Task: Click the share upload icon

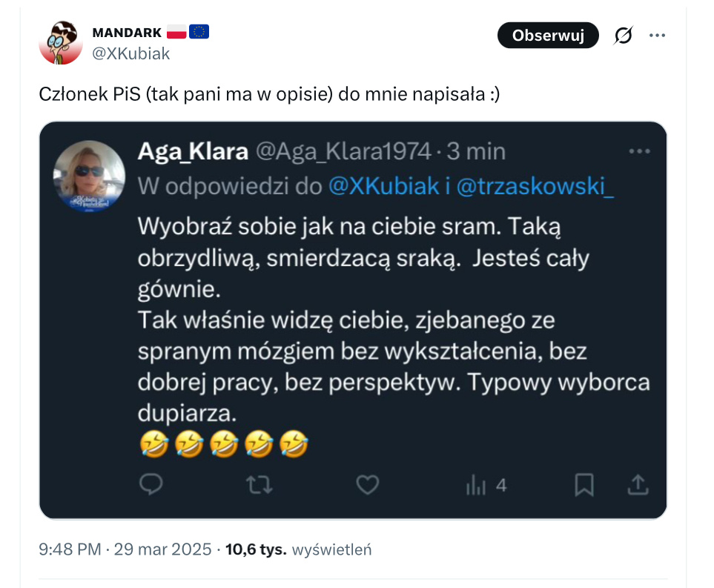Action: [x=638, y=485]
